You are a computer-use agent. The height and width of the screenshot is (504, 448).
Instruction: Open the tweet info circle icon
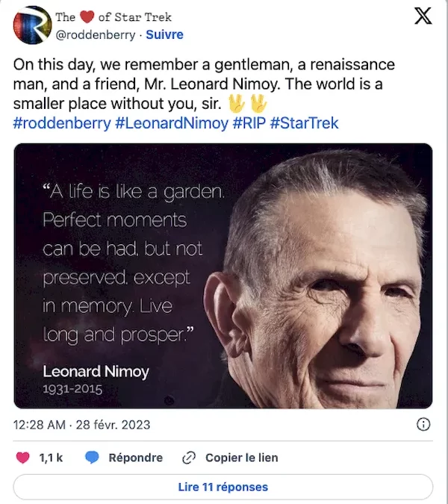coord(423,425)
